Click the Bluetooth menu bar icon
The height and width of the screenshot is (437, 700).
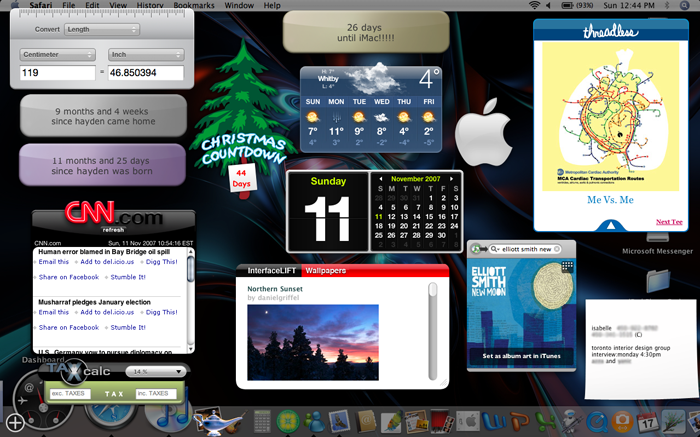(667, 5)
